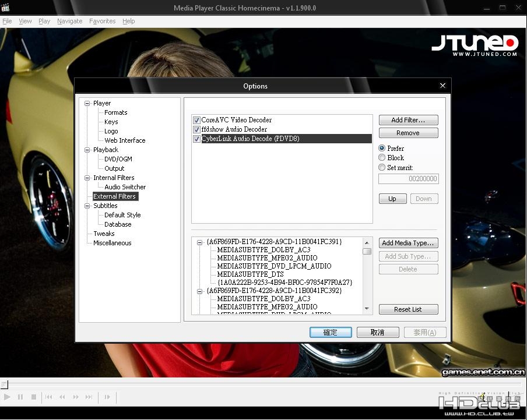Click the Media Player Classic title bar icon
This screenshot has width=527, height=420.
click(x=5, y=8)
